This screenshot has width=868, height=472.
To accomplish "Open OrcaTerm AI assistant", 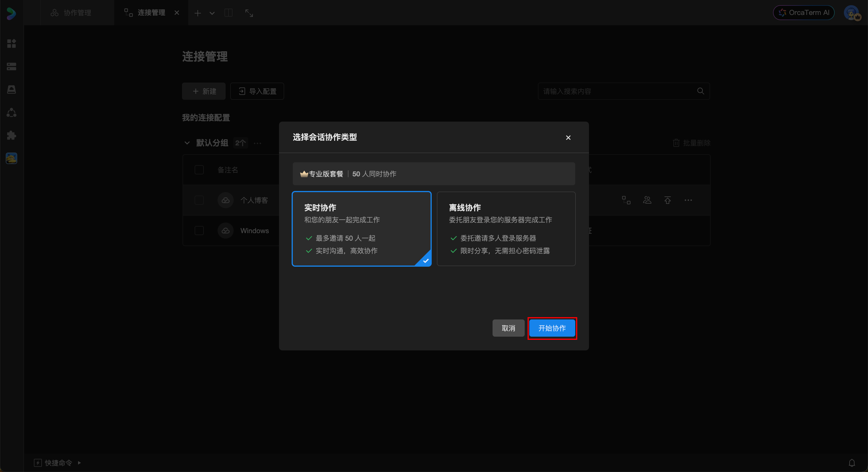I will pos(803,13).
